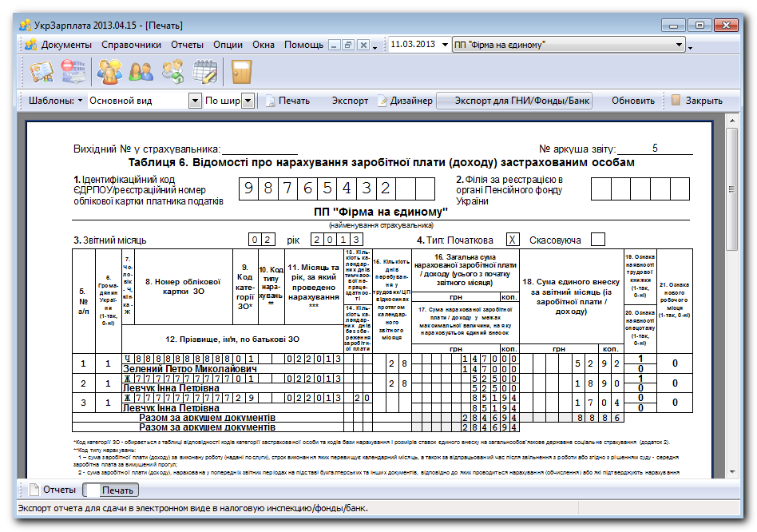The image size is (757, 532).
Task: Click the large wooden door exit icon
Action: click(241, 71)
